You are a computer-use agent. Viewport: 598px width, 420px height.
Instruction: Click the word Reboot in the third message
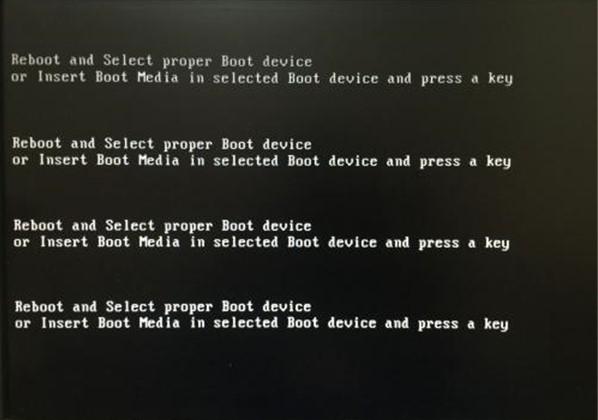[x=38, y=225]
